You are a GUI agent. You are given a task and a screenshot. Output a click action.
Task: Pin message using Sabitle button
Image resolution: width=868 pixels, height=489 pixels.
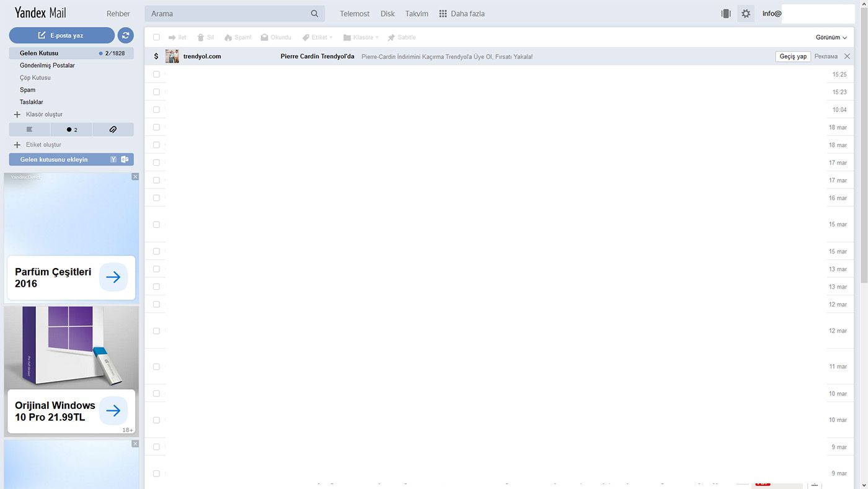[x=402, y=38]
